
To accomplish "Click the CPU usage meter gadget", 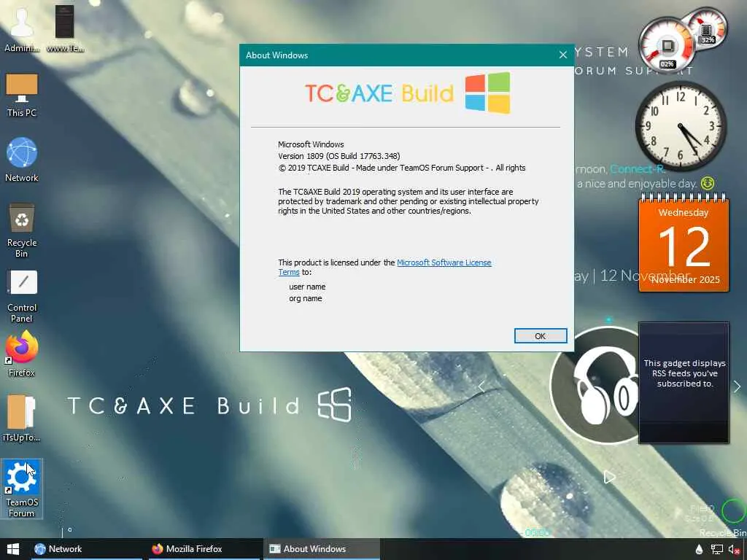I will (x=667, y=47).
